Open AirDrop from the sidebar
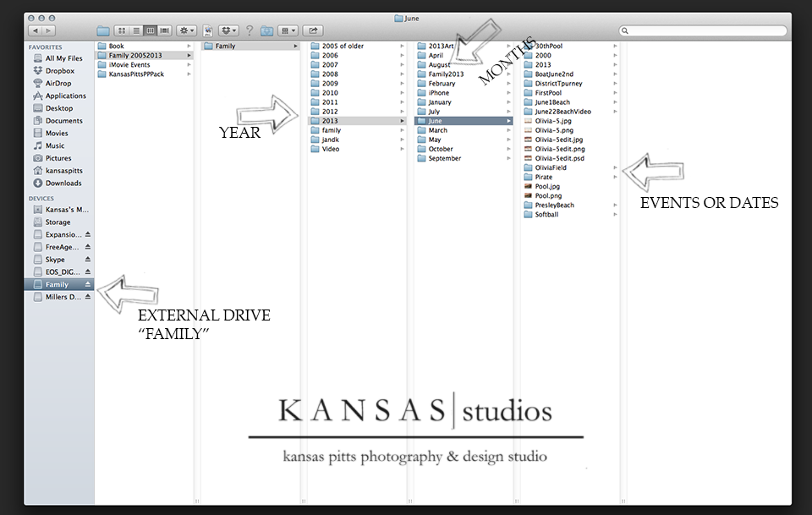The height and width of the screenshot is (515, 812). click(x=59, y=84)
